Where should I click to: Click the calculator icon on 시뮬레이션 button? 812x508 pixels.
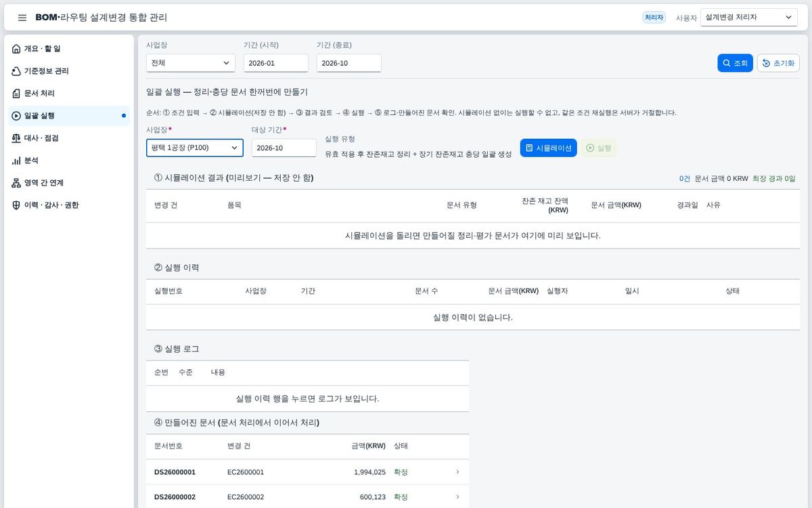coord(529,148)
